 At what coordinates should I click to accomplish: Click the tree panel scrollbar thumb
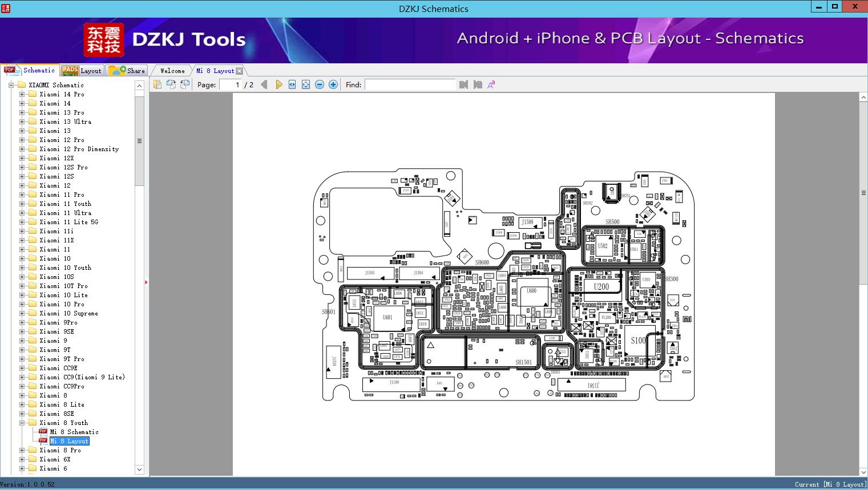click(139, 141)
